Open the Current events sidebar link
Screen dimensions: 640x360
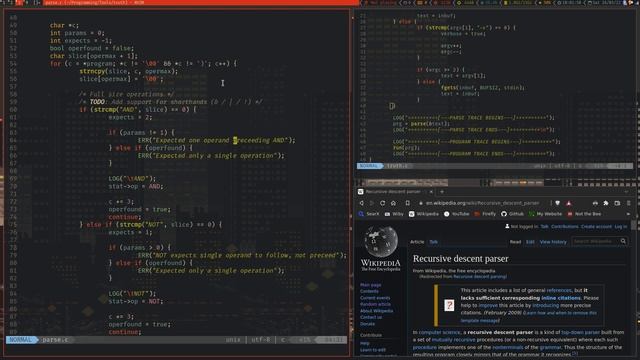coord(375,298)
